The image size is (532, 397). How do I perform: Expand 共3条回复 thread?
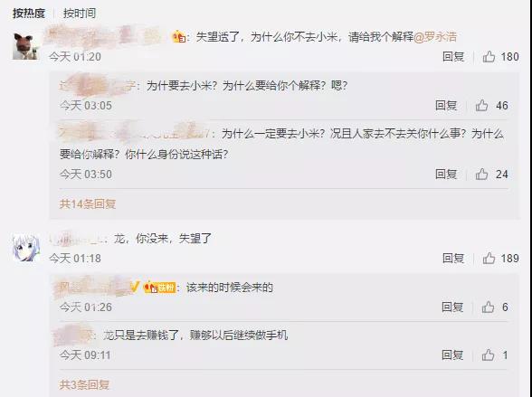[84, 385]
